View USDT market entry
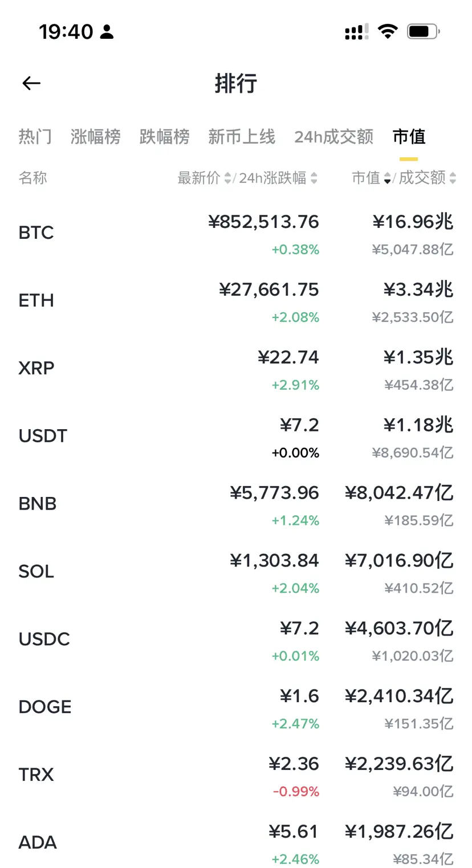Viewport: 472px width, 868px height. coord(236,437)
